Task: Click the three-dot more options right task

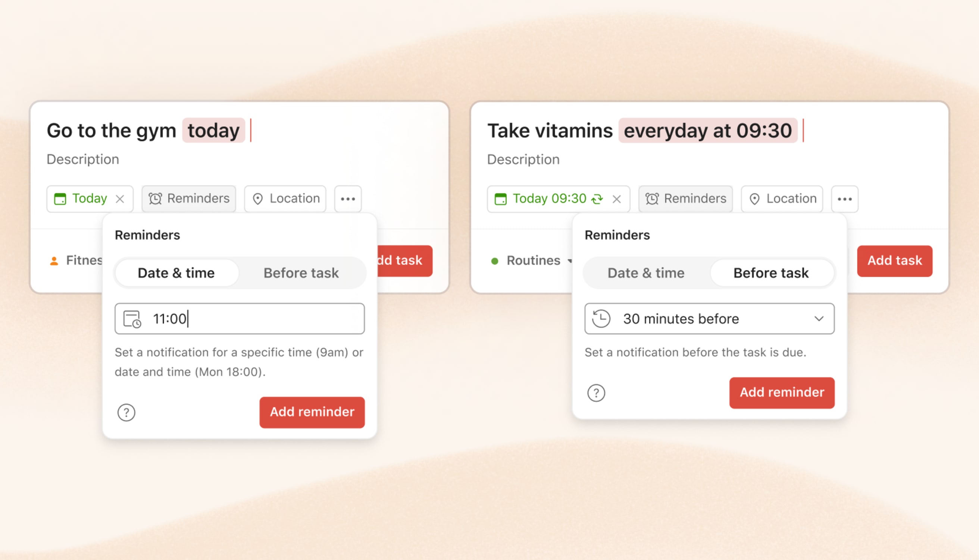Action: 845,198
